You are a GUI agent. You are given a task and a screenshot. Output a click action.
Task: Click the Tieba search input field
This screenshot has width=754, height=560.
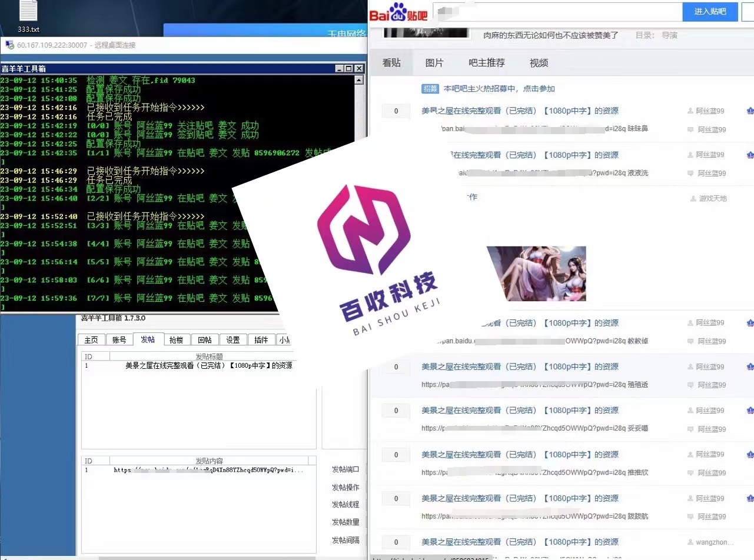[557, 12]
